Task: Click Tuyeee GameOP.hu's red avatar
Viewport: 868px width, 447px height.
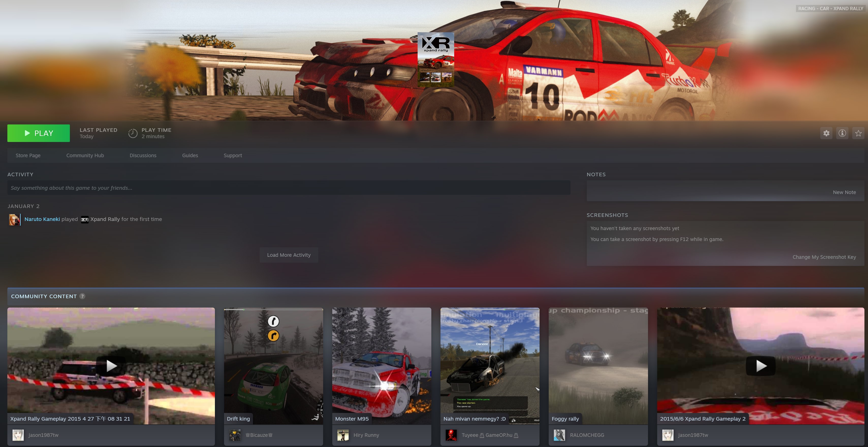Action: coord(451,435)
